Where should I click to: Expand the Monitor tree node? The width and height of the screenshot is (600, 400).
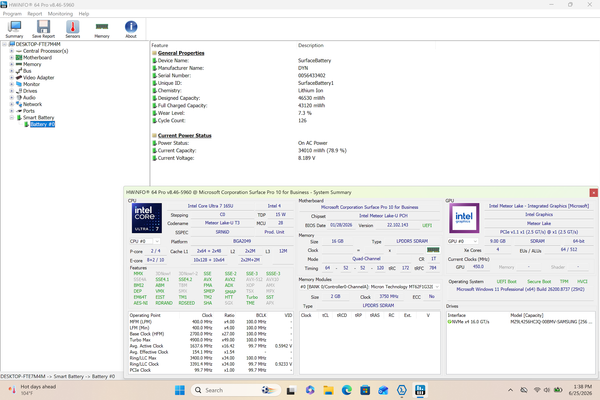[11, 84]
